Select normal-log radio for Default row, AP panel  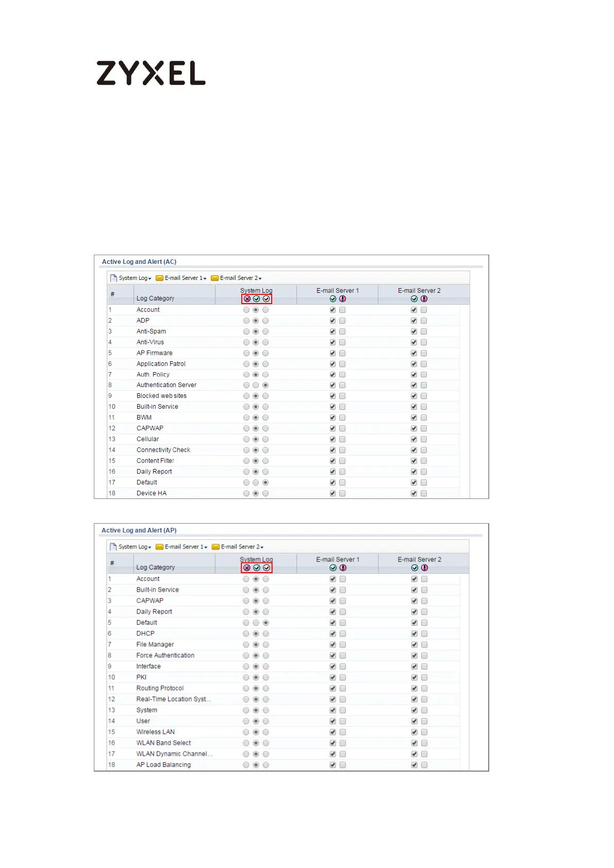tap(256, 623)
